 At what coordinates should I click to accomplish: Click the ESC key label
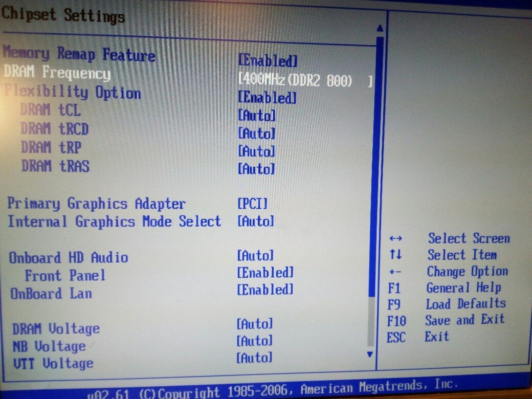pyautogui.click(x=396, y=338)
